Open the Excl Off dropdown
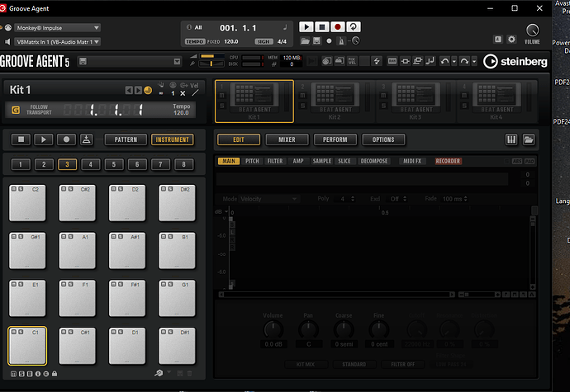Image resolution: width=570 pixels, height=392 pixels. click(397, 199)
